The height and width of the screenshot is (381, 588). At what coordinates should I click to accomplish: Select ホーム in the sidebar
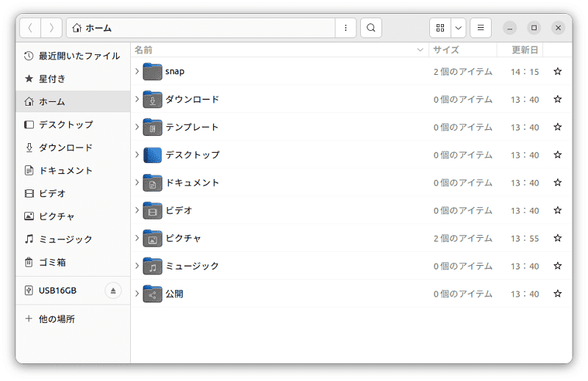(x=73, y=101)
